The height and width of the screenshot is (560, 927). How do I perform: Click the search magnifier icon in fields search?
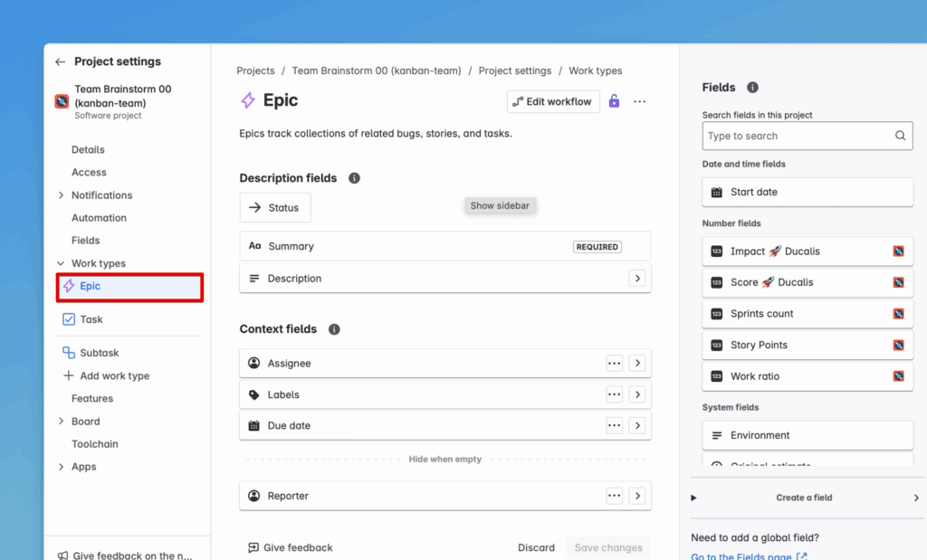pos(900,136)
